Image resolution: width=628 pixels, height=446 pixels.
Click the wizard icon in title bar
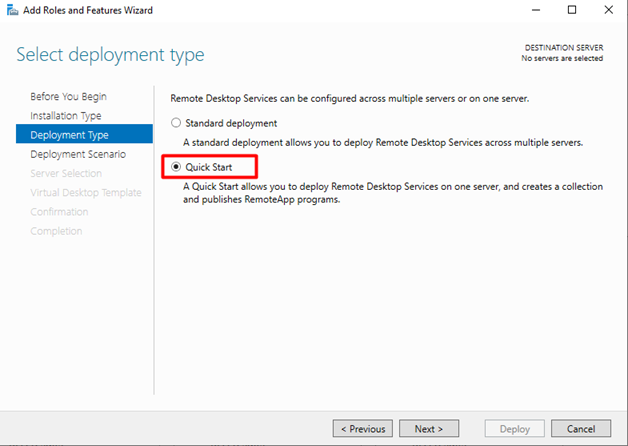tap(12, 10)
